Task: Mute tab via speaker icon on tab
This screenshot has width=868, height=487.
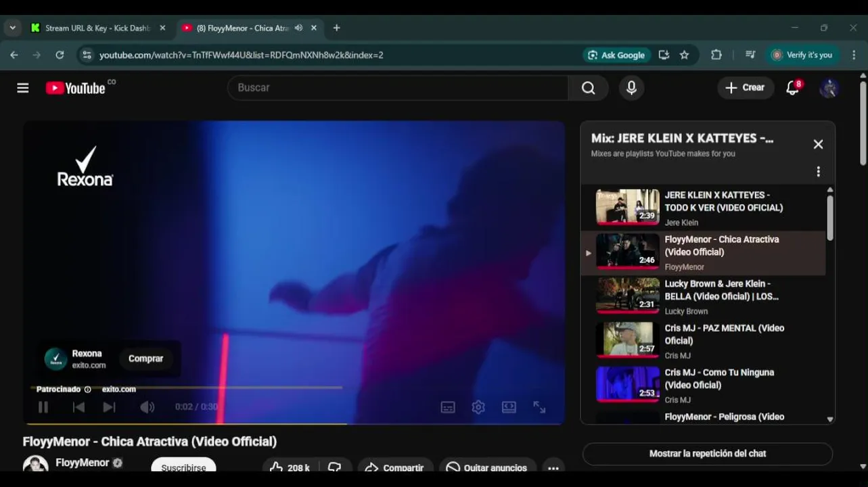Action: click(x=298, y=28)
